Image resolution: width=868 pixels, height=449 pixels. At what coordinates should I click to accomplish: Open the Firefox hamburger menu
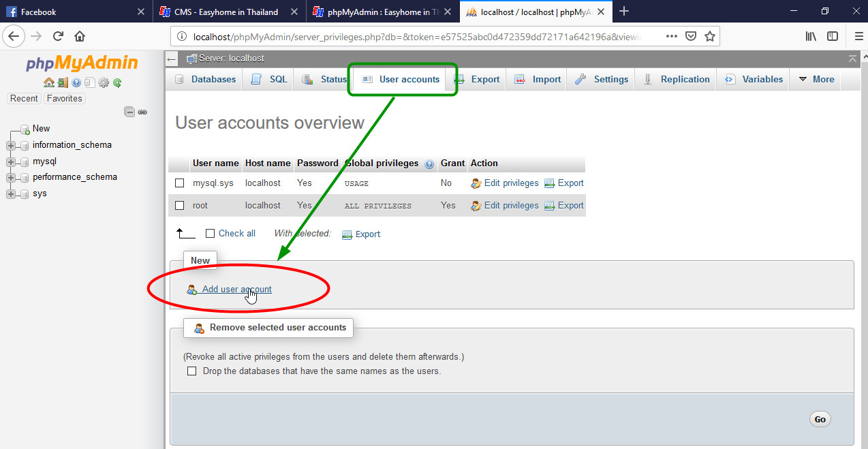pos(858,35)
